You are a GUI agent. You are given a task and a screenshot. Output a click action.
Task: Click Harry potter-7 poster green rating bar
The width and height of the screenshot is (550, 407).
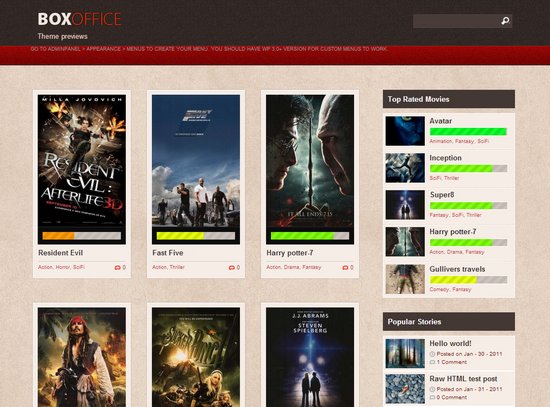coord(310,236)
